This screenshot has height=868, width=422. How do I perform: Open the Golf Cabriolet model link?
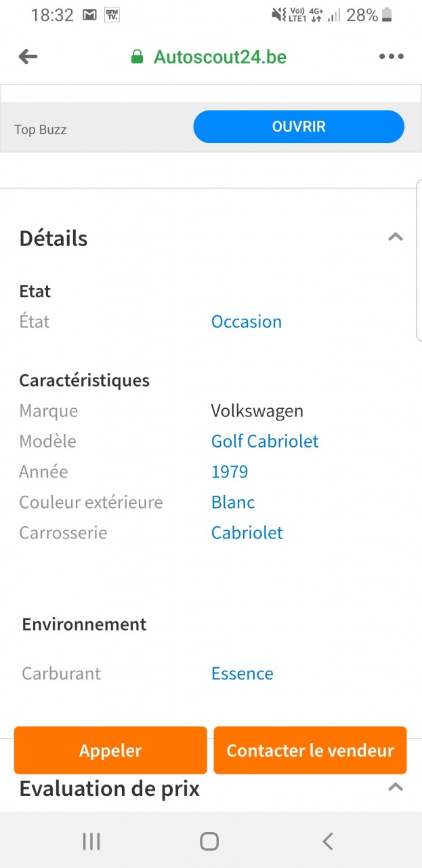click(x=265, y=441)
